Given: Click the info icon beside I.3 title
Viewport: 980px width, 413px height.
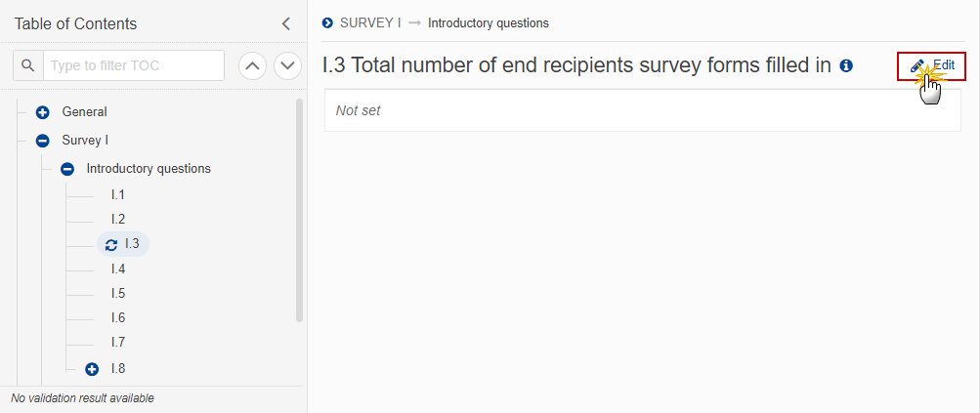Looking at the screenshot, I should (846, 65).
